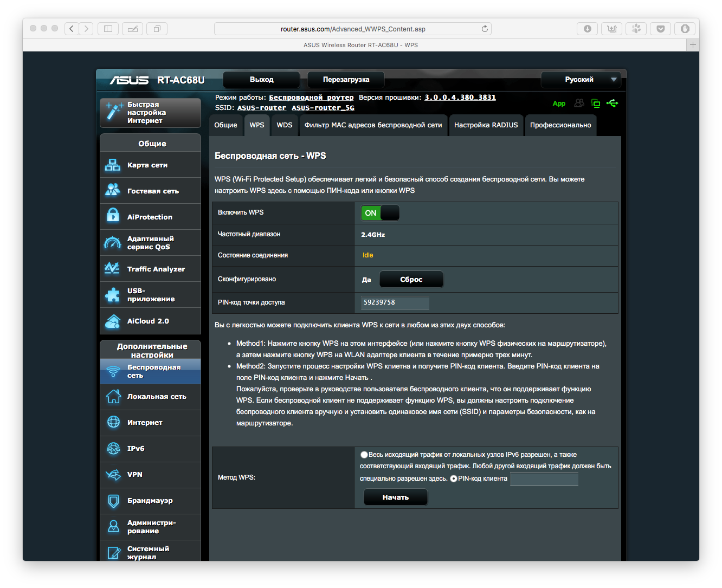
Task: Click the Сброс reset button
Action: (x=411, y=280)
